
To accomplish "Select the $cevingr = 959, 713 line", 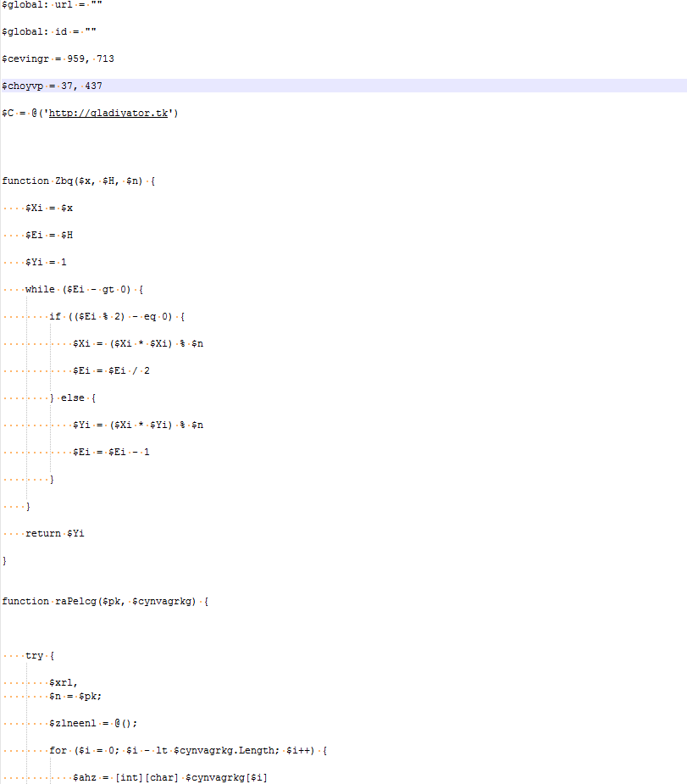I will click(x=58, y=58).
